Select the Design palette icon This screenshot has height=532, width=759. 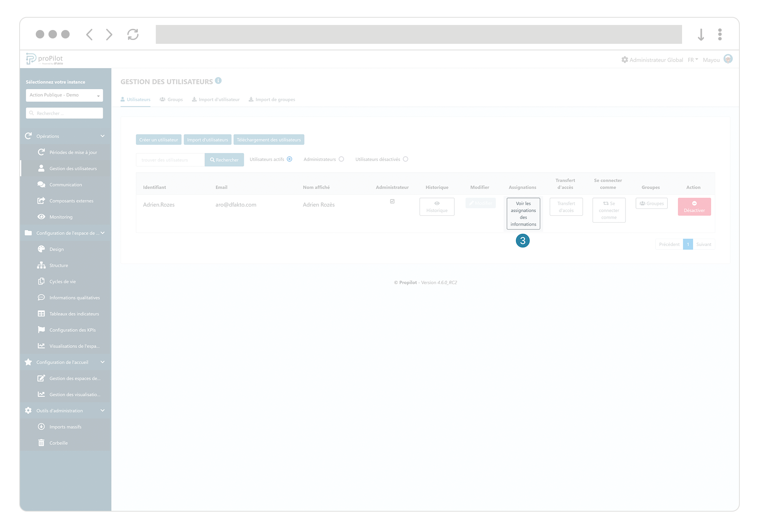[42, 249]
